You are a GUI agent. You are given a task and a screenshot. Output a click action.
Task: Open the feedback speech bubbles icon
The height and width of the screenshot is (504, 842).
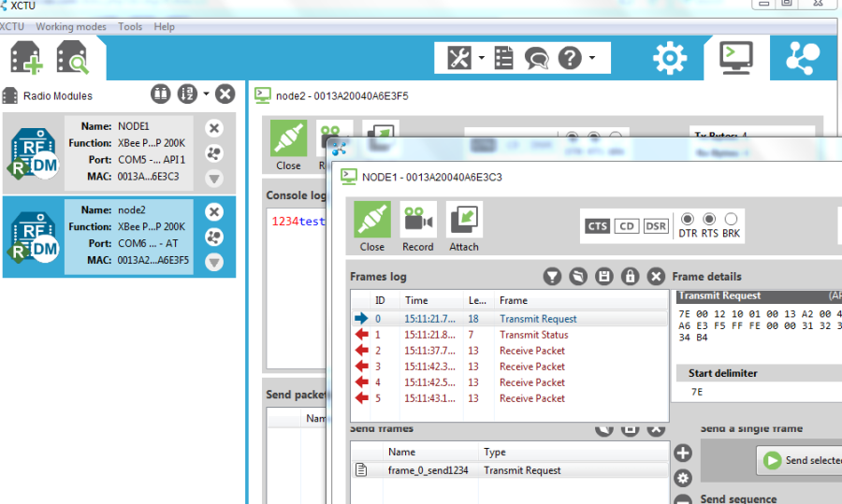tap(536, 58)
